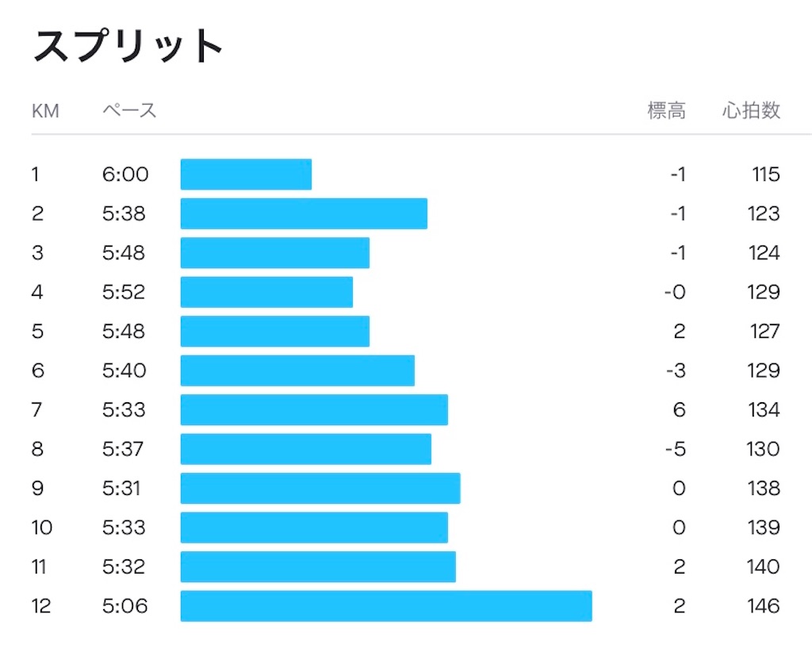Select the kilometer 3 pace bar

tap(275, 253)
